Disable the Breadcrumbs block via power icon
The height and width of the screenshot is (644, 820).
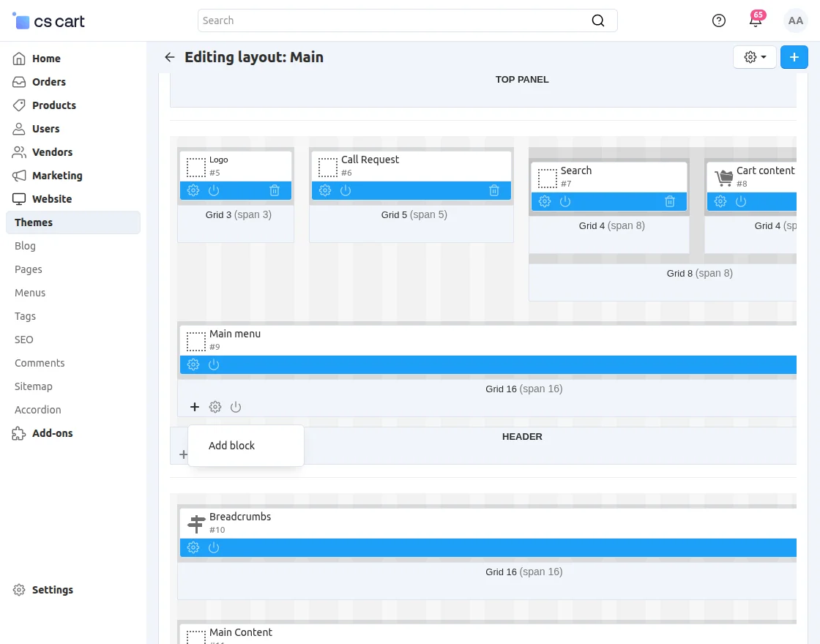click(213, 547)
